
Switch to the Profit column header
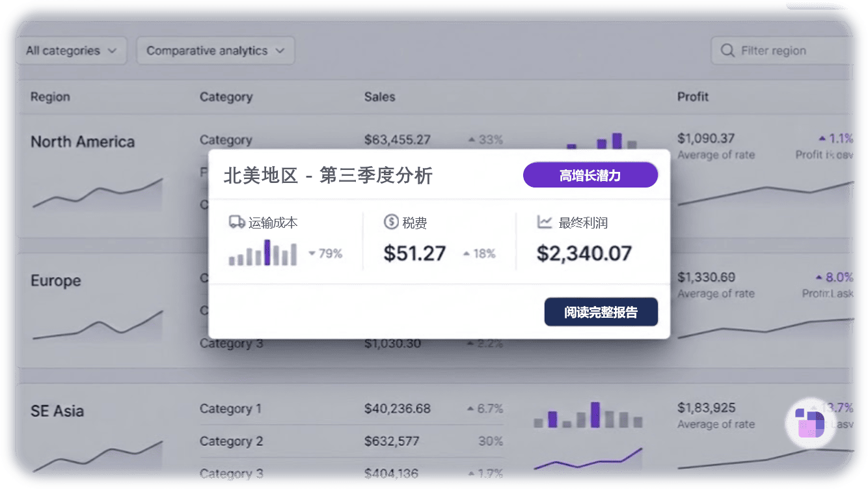692,96
